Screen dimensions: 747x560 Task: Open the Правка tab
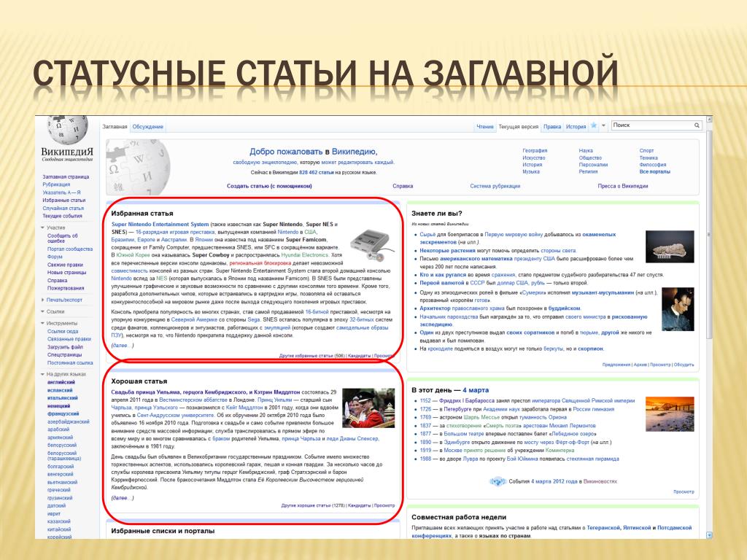552,127
